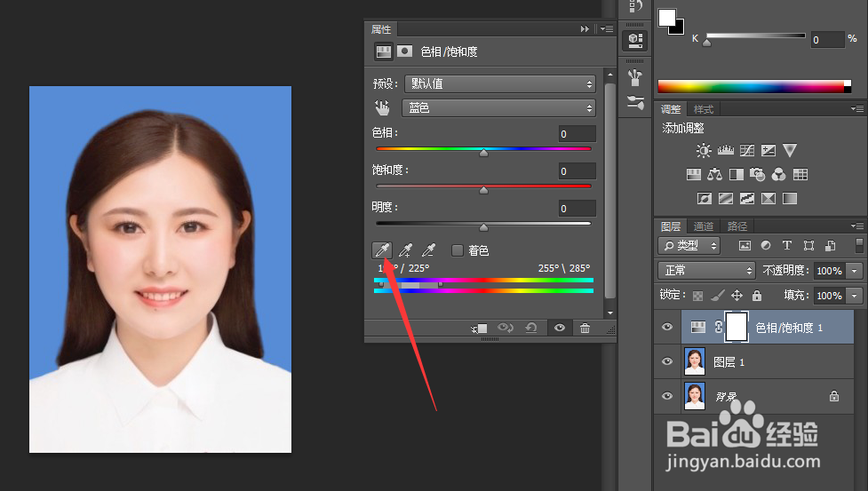
Task: Toggle adjustment layer visibility in Properties footer
Action: (560, 328)
